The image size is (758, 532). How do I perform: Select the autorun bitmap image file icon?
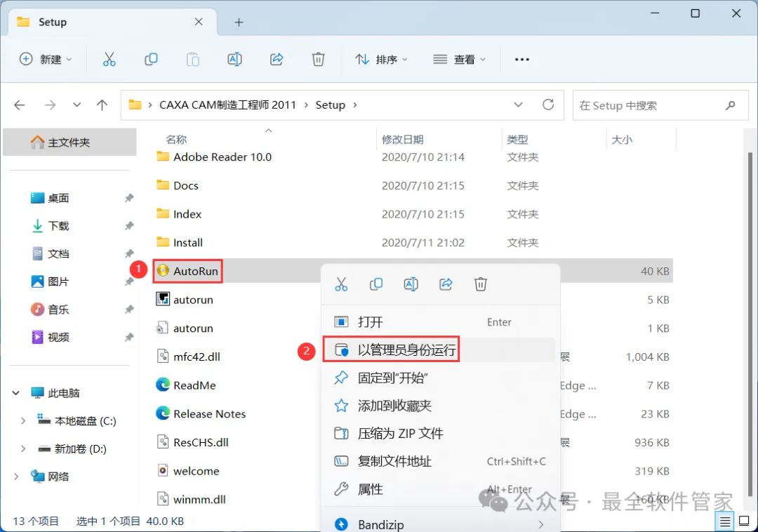pos(163,299)
